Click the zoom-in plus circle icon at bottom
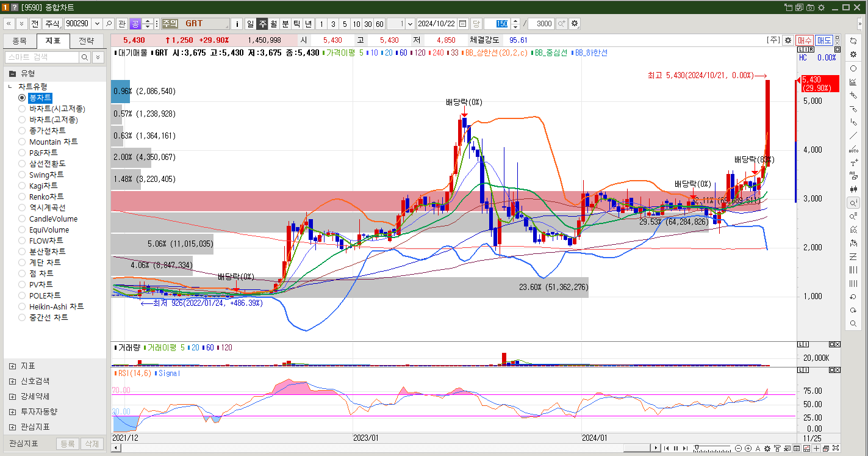The image size is (868, 456). click(x=748, y=449)
